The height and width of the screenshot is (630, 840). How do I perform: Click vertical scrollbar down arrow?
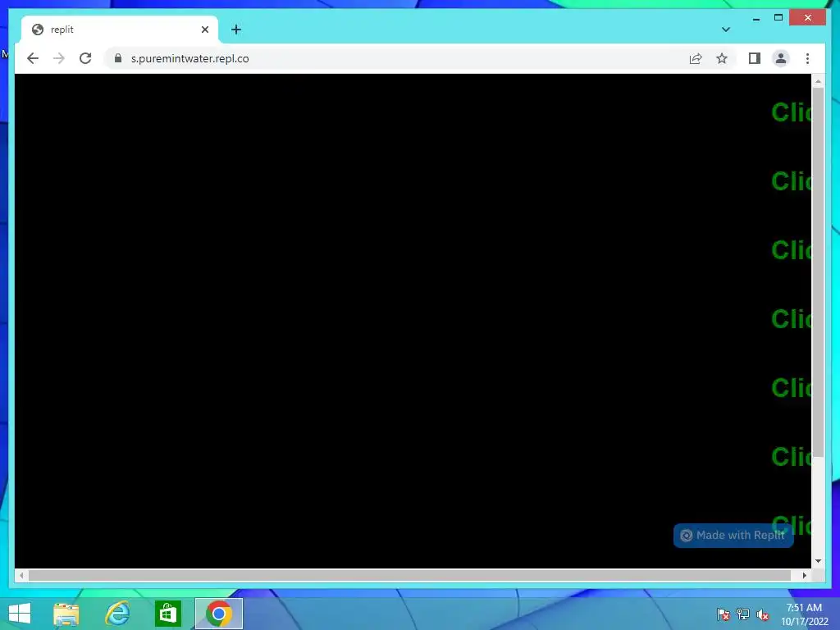click(x=818, y=561)
